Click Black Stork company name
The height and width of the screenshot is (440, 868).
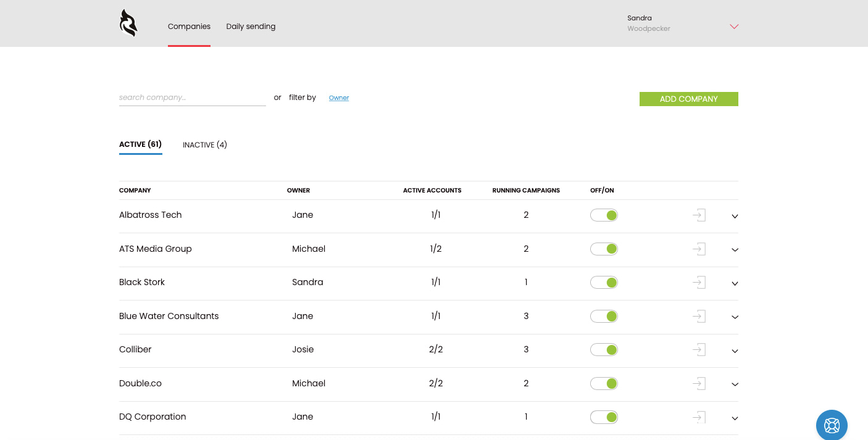142,282
